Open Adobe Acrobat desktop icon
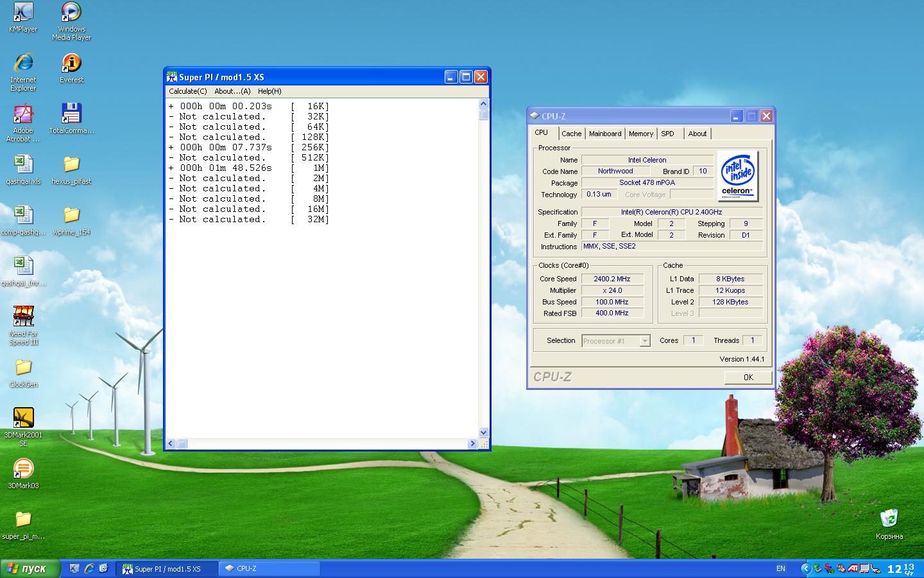This screenshot has width=924, height=578. (x=23, y=123)
